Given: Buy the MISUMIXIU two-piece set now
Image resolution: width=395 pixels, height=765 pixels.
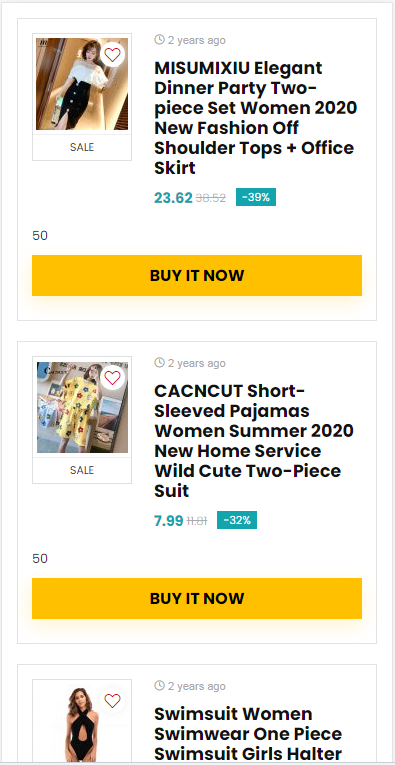Looking at the screenshot, I should tap(197, 275).
